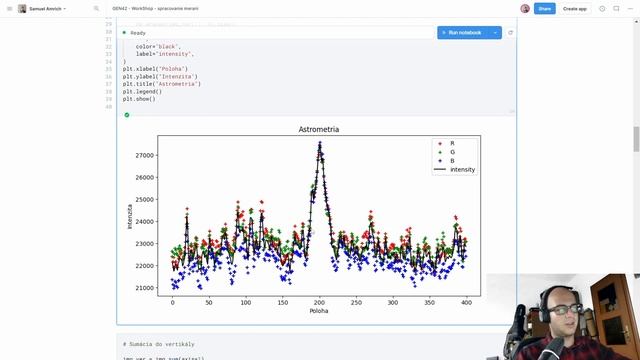Click the plt.show() code line
The width and height of the screenshot is (640, 360).
coord(139,99)
